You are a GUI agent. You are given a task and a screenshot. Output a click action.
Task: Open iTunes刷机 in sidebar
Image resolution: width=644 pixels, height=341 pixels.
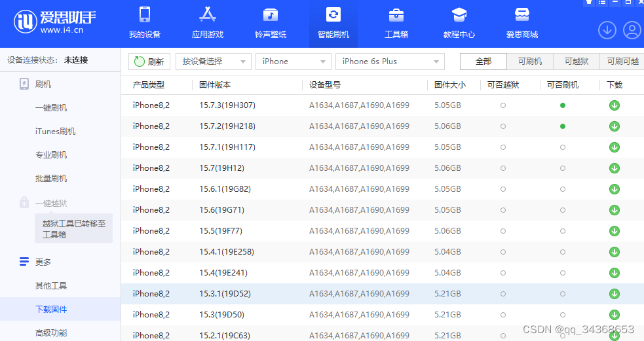point(55,132)
